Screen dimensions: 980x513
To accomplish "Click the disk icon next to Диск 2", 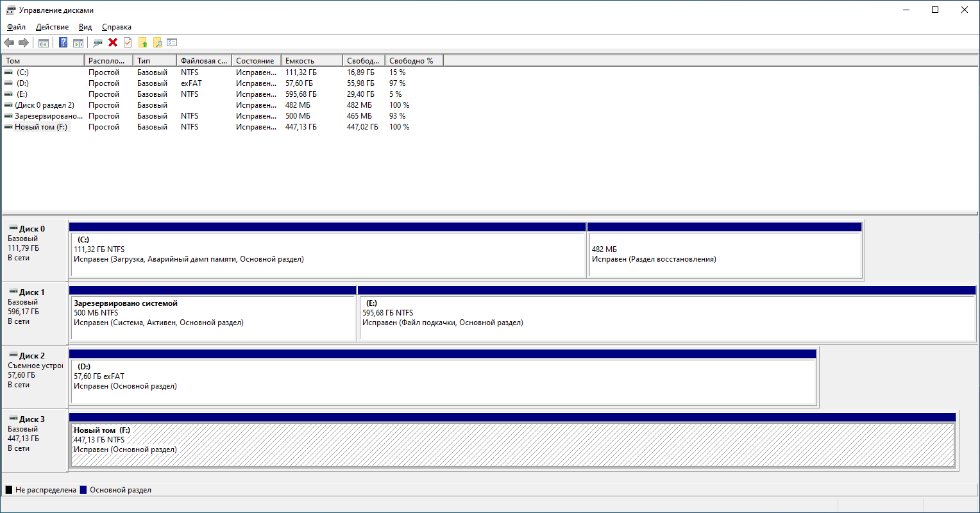I will tap(13, 355).
